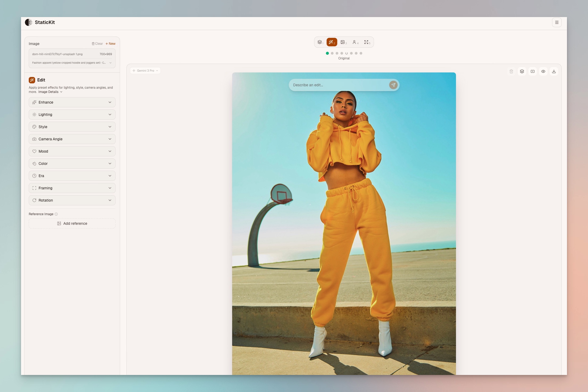Click the Add reference button

point(72,223)
